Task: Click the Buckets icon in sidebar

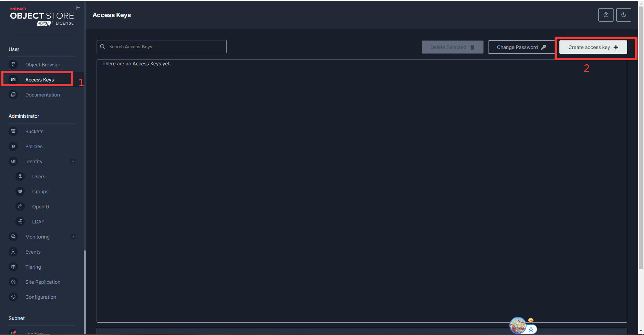Action: 13,131
